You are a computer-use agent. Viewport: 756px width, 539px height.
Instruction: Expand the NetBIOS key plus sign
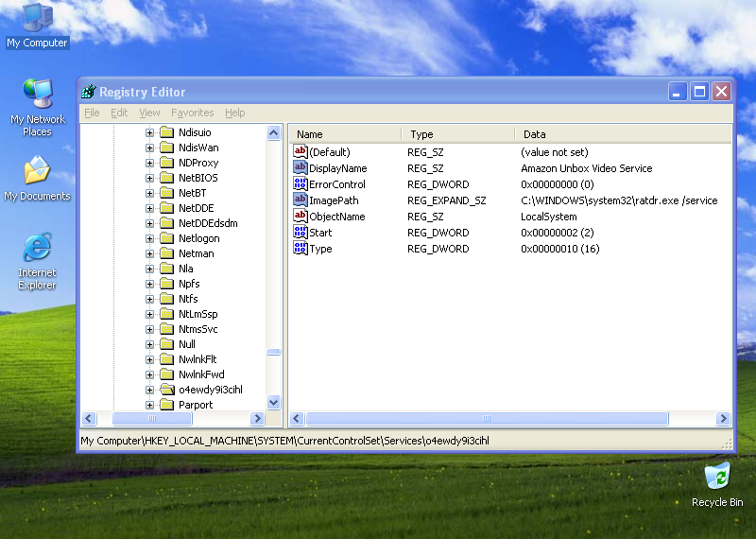pyautogui.click(x=149, y=178)
